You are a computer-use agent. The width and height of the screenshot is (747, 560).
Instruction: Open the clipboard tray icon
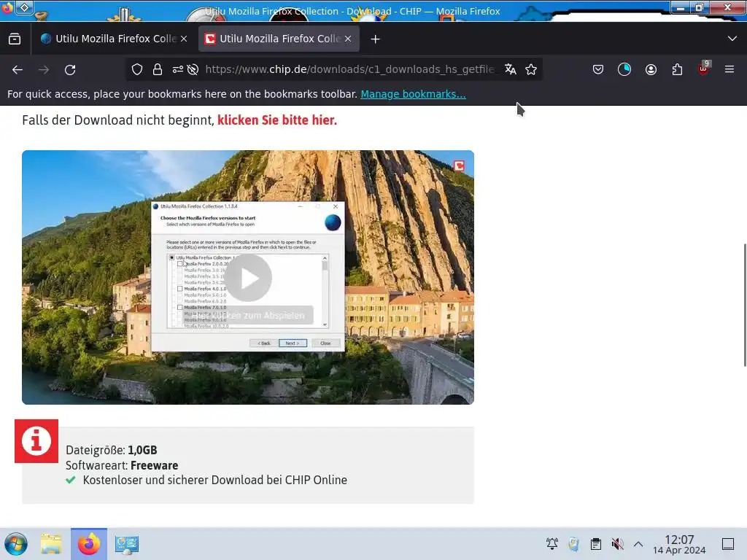(x=595, y=544)
